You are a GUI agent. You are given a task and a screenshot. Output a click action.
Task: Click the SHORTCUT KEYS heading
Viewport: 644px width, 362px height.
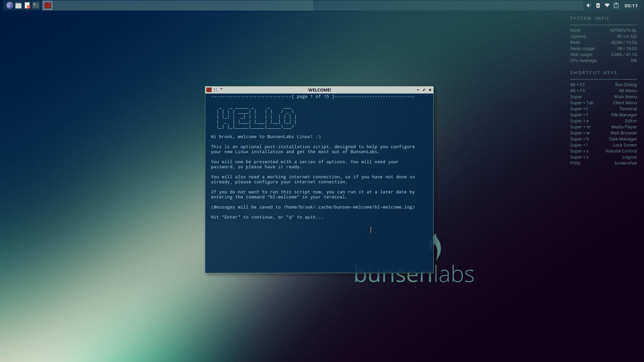tap(593, 72)
